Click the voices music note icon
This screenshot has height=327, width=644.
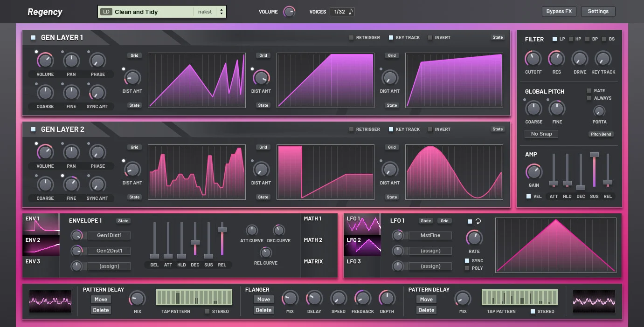point(351,12)
